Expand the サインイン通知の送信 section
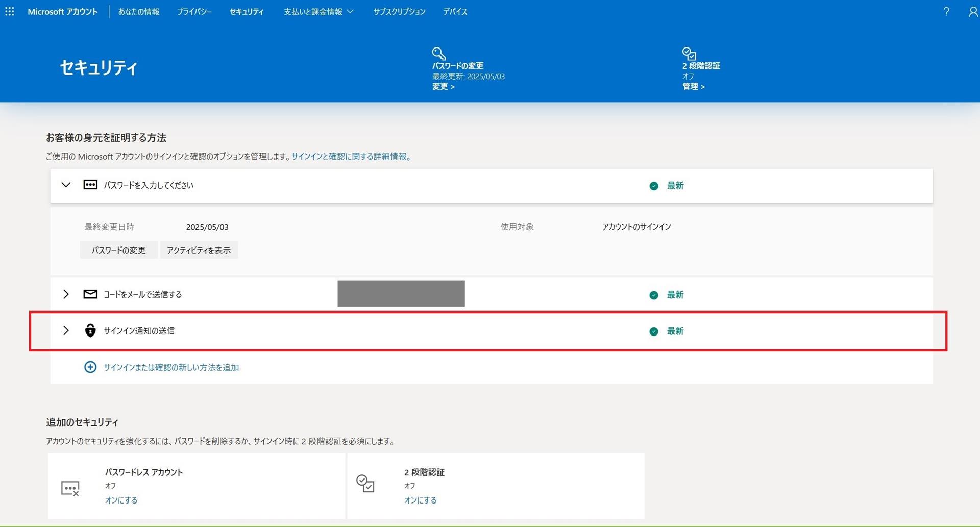The image size is (980, 527). tap(66, 330)
